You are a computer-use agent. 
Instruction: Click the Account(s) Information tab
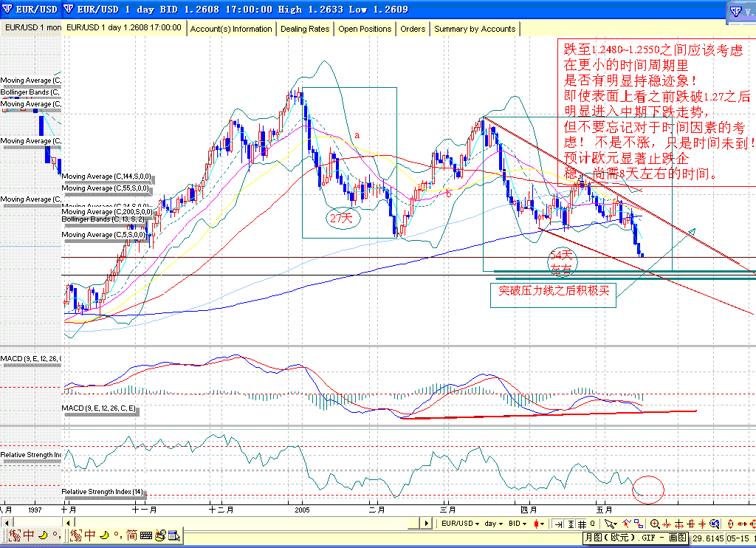coord(231,29)
